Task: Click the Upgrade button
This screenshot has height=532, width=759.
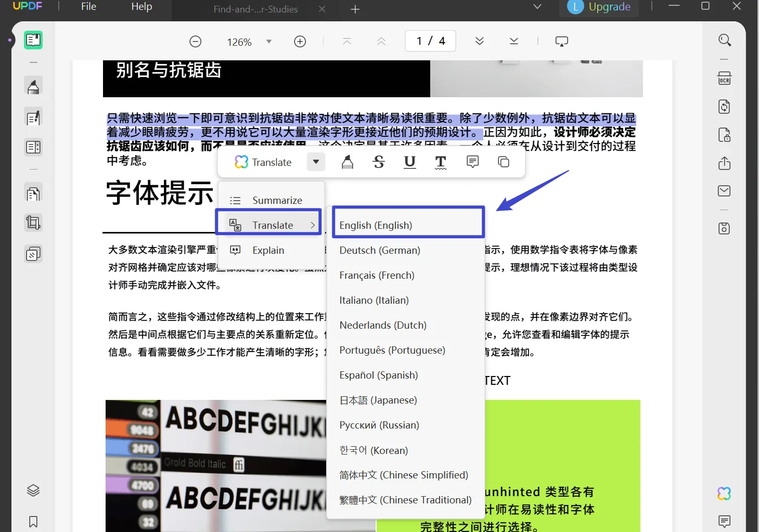Action: tap(599, 7)
